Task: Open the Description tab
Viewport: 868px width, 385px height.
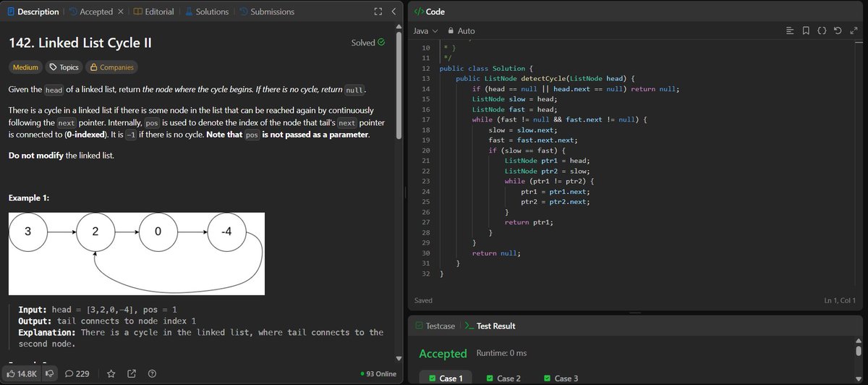Action: (x=33, y=12)
